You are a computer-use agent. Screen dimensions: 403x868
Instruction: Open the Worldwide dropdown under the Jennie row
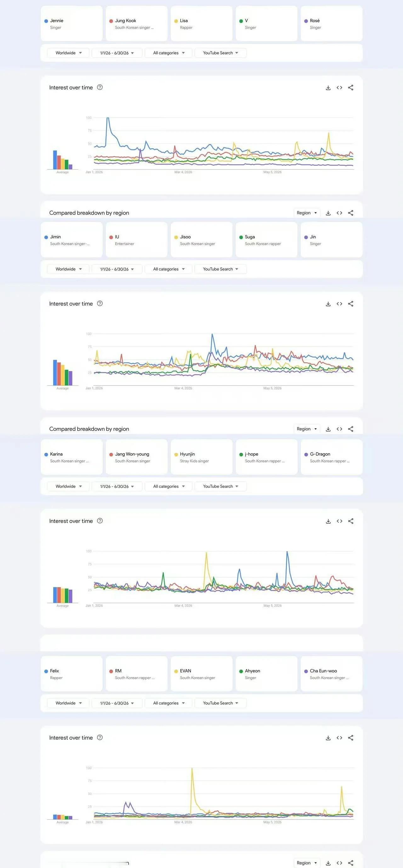click(68, 53)
